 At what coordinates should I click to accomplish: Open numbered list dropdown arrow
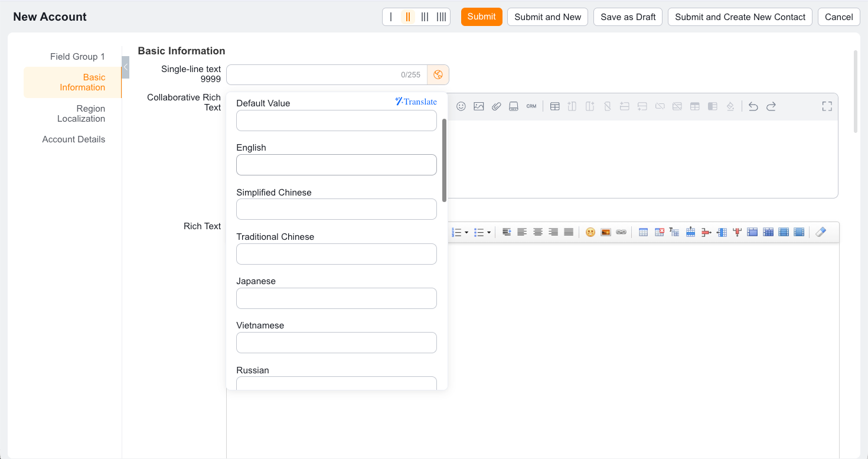click(466, 233)
